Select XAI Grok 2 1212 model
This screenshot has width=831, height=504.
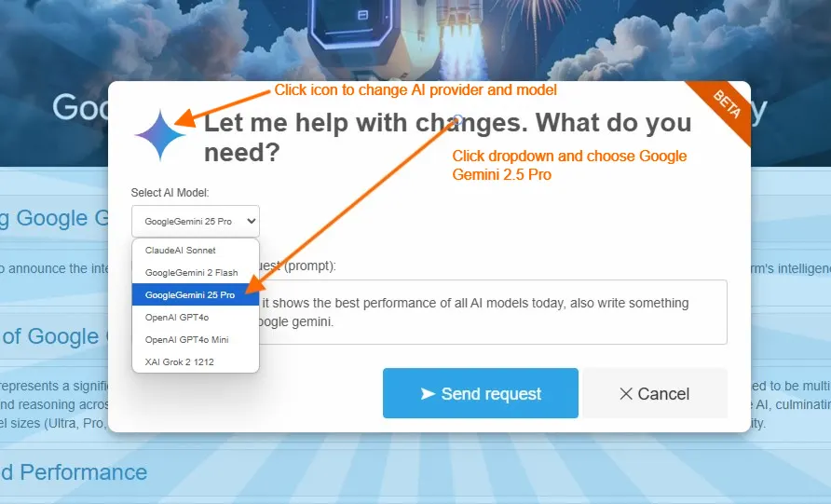(196, 361)
